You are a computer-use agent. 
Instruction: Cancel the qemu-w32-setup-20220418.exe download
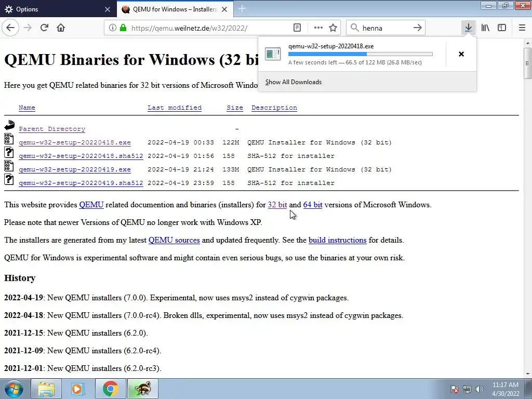(x=461, y=54)
